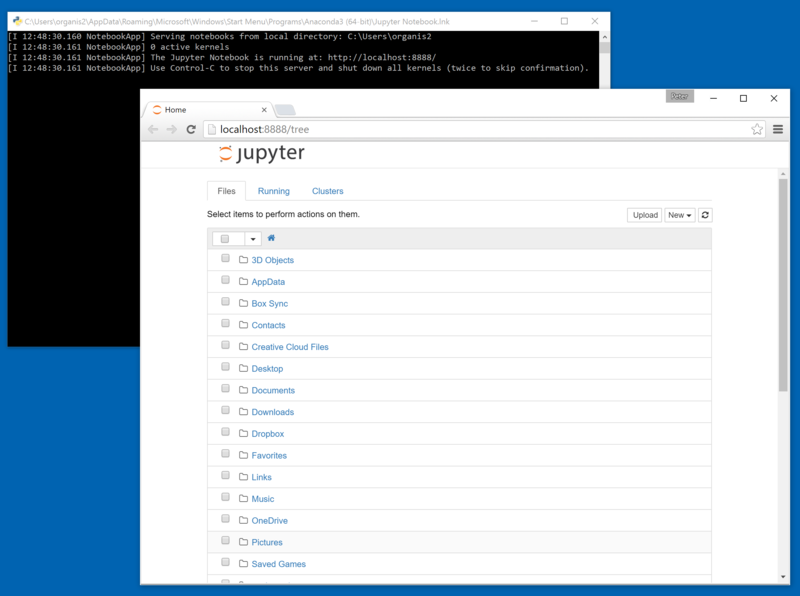800x596 pixels.
Task: Switch to the Running tab
Action: [x=273, y=190]
